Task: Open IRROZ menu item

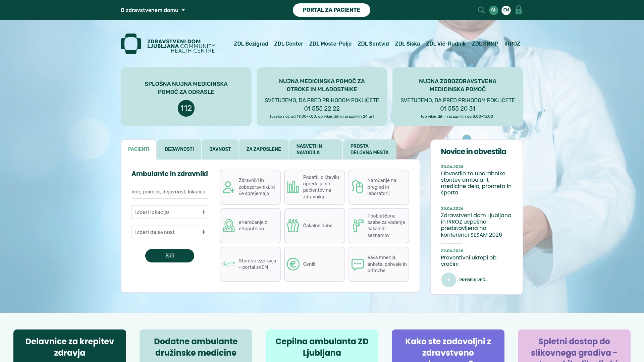Action: [x=512, y=44]
